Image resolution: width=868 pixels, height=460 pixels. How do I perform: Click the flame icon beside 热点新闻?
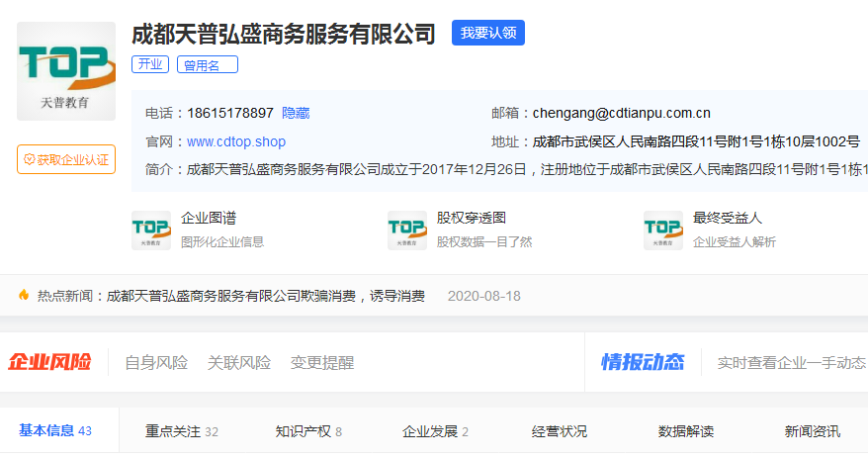pos(24,296)
